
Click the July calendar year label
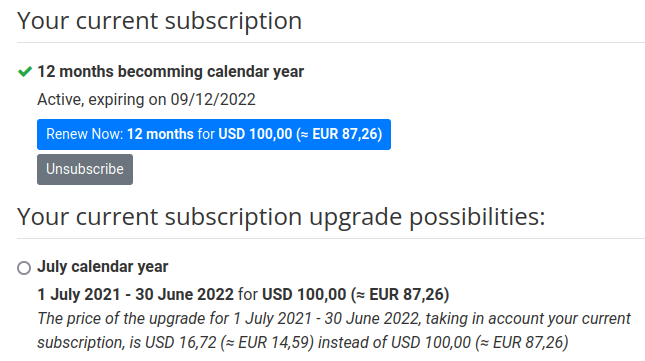pyautogui.click(x=103, y=267)
